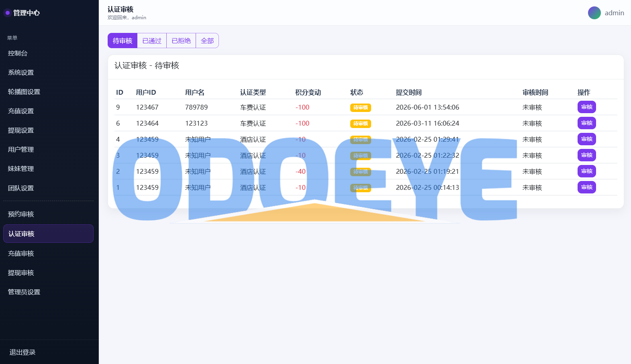Click timestamp 2026-02-25 00:14:13
Image resolution: width=631 pixels, height=364 pixels.
point(427,188)
